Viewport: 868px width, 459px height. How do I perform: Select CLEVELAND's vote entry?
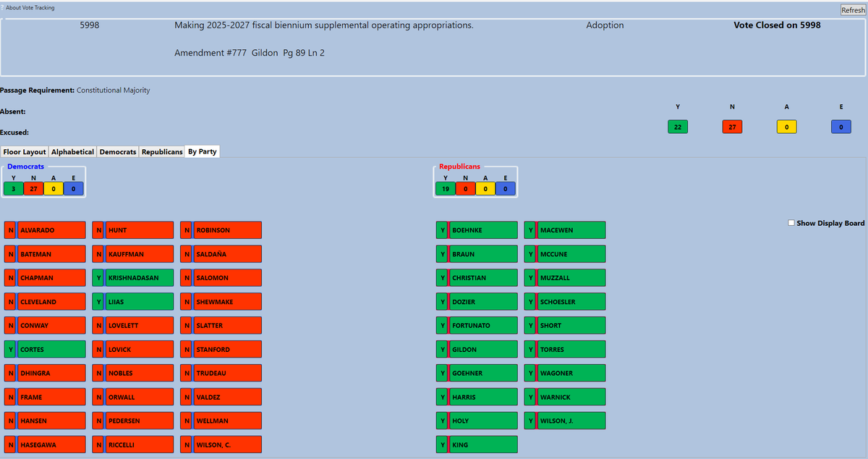(x=45, y=302)
